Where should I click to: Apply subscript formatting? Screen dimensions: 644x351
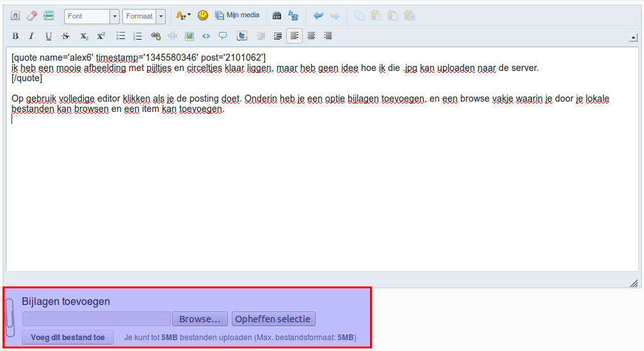tap(85, 36)
